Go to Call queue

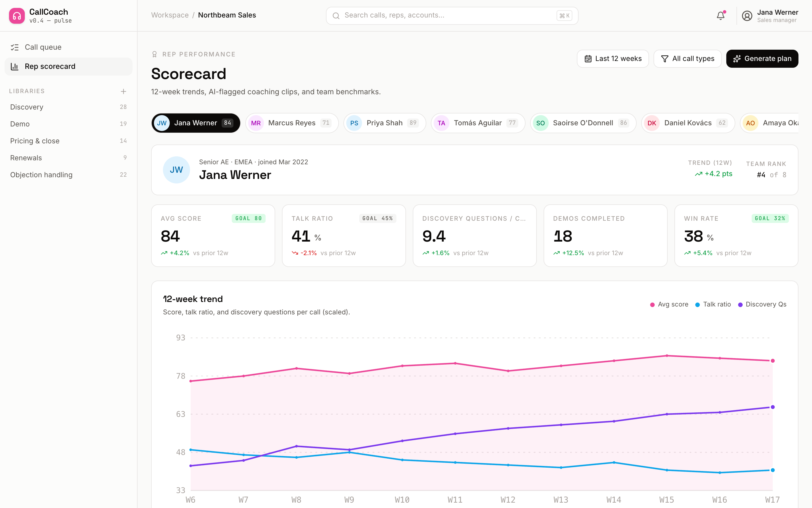pos(69,47)
